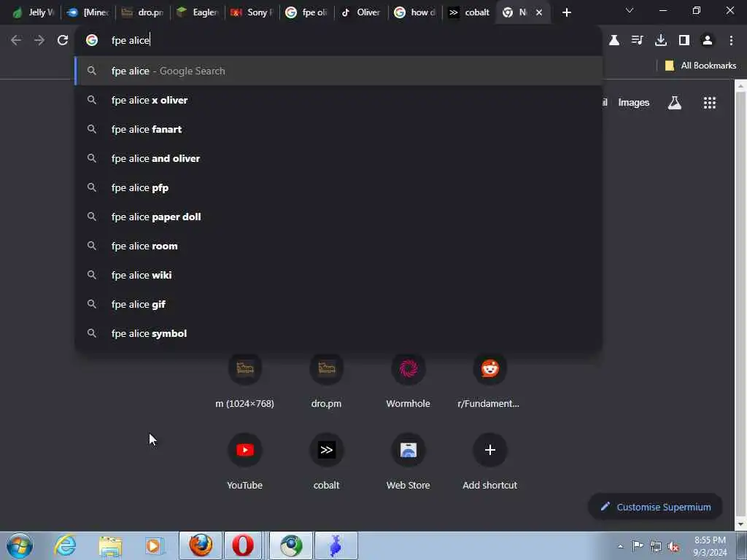Launch Internet Explorer from the taskbar
The height and width of the screenshot is (560, 747).
[65, 545]
